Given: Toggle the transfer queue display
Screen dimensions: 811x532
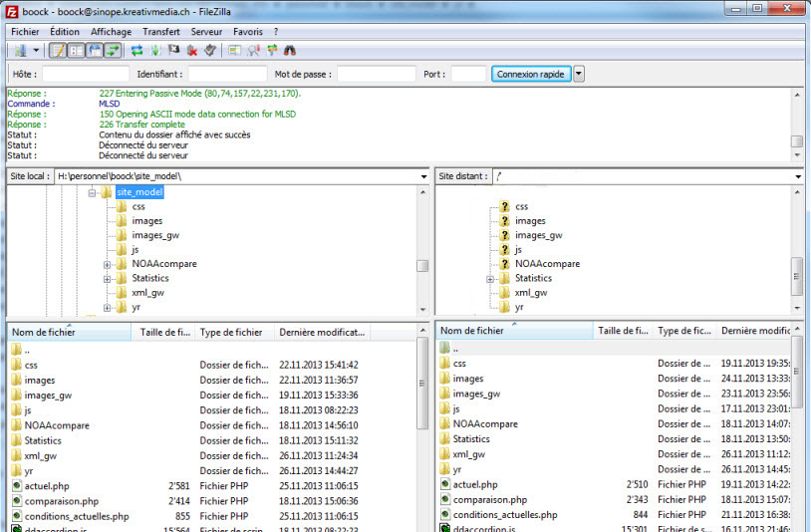Looking at the screenshot, I should 113,50.
